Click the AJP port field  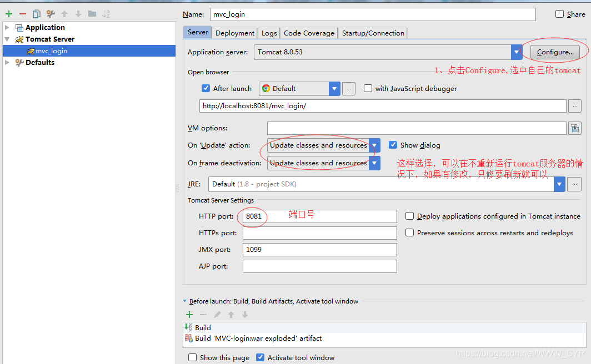(319, 266)
